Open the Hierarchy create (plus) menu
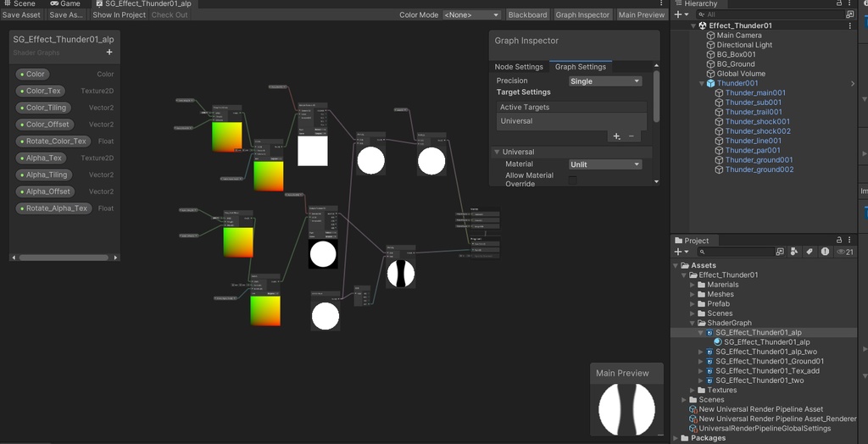The height and width of the screenshot is (444, 868). (x=682, y=14)
